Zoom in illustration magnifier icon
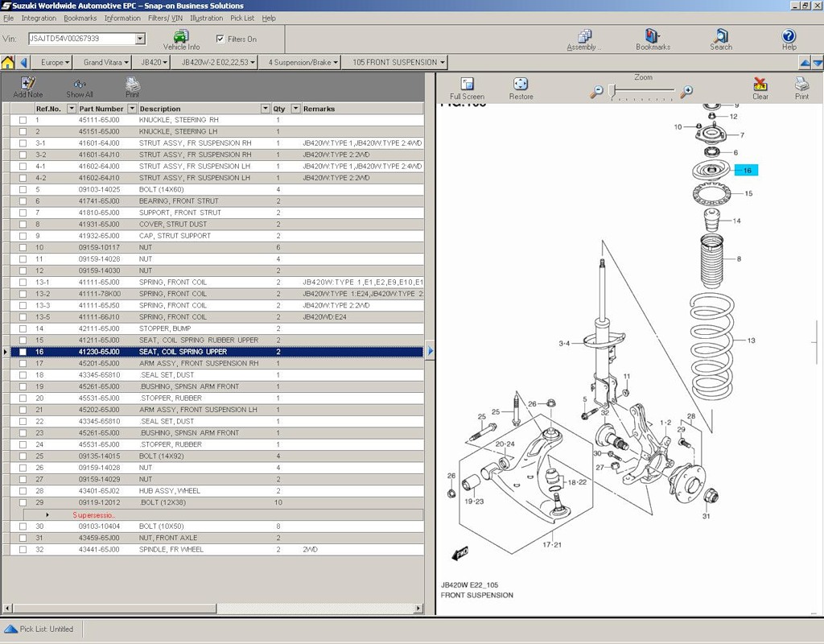Viewport: 824px width, 644px height. tap(686, 92)
